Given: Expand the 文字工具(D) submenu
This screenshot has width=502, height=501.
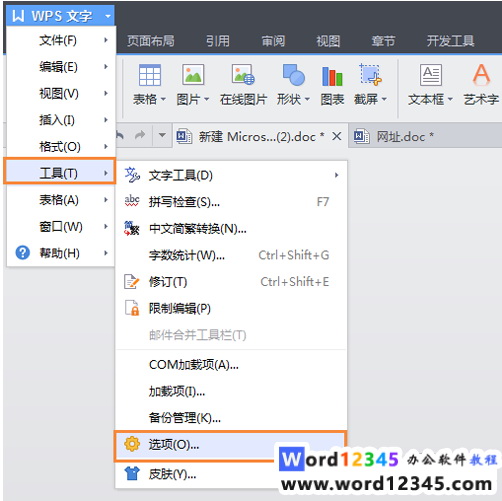Looking at the screenshot, I should pyautogui.click(x=231, y=175).
